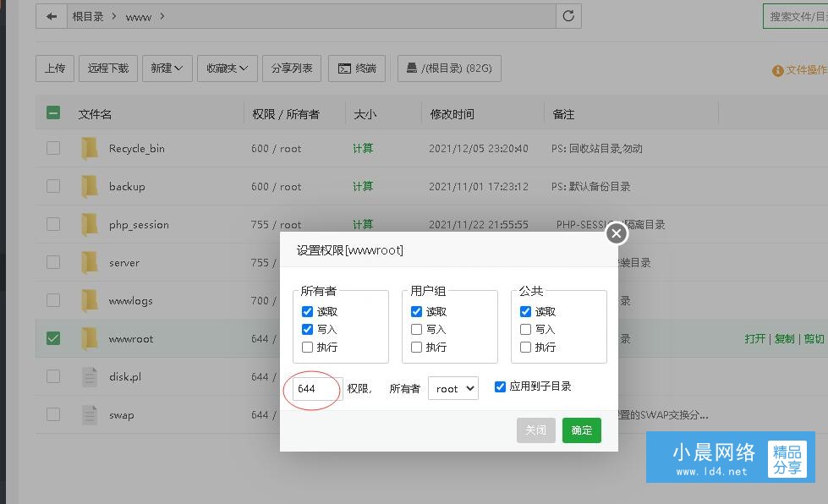
Task: Click '600 / root' permission of backup
Action: [x=277, y=187]
